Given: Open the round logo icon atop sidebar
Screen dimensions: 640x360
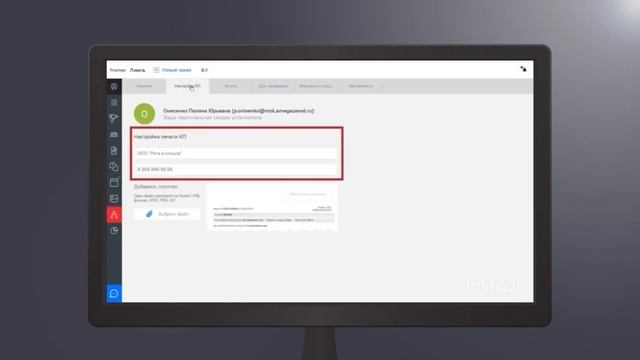Looking at the screenshot, I should 114,87.
